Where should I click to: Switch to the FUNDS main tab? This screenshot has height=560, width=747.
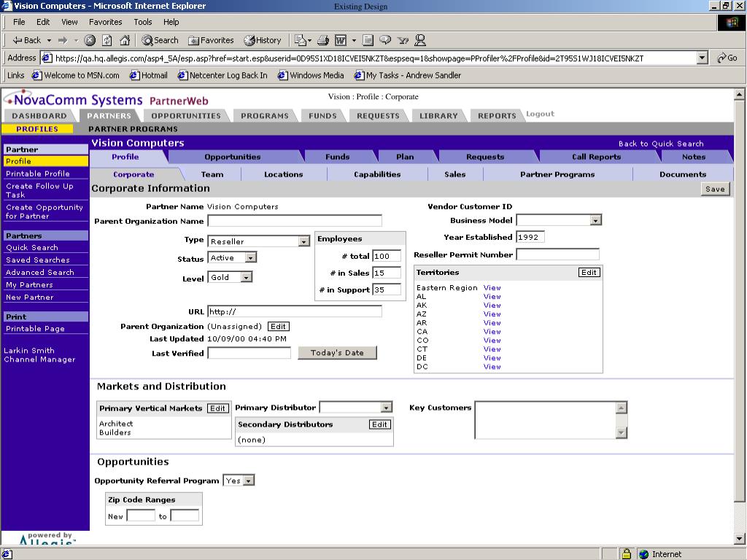[322, 116]
